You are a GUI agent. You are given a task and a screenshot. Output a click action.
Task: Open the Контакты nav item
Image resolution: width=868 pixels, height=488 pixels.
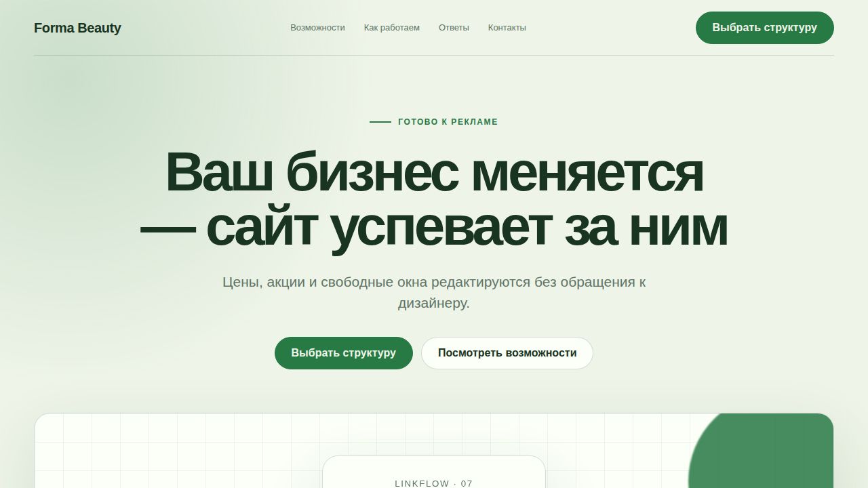tap(507, 28)
